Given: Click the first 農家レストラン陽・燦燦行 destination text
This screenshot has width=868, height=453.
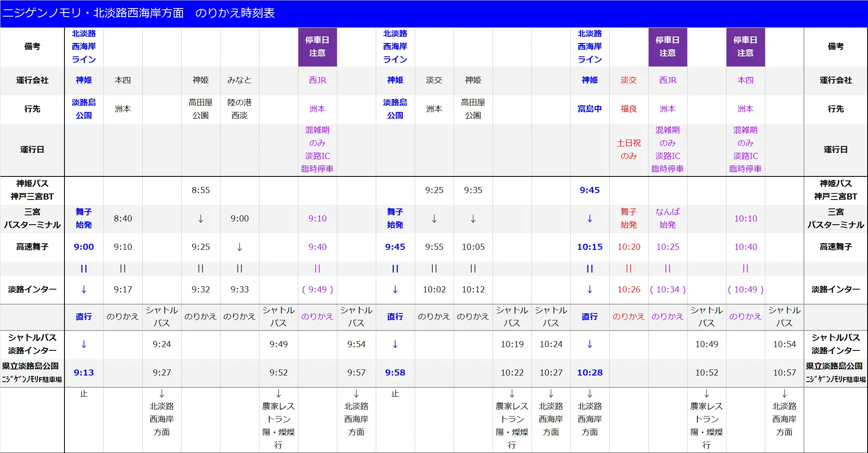Looking at the screenshot, I should [x=279, y=424].
